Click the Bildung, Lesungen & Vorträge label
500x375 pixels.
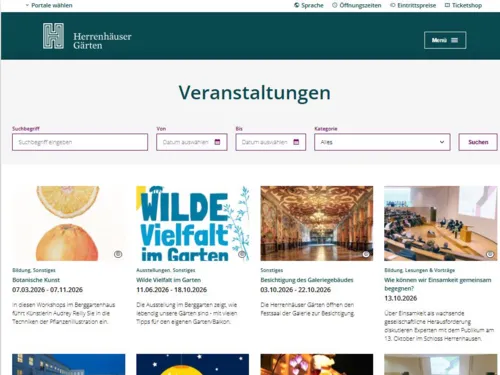419,270
